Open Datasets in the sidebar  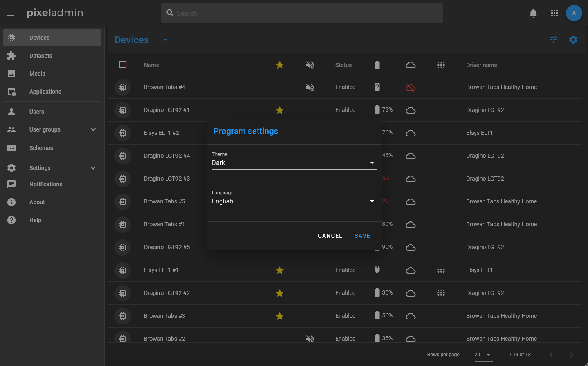tap(41, 56)
